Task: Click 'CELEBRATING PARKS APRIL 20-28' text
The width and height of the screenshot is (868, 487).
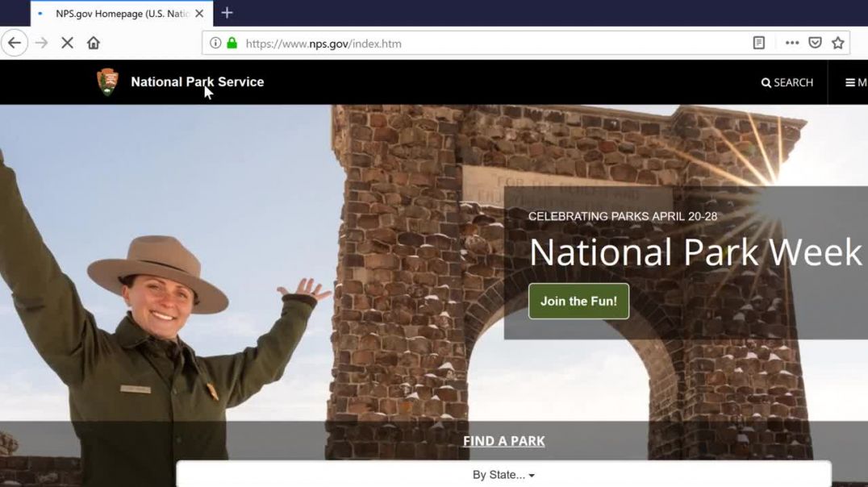Action: 622,216
